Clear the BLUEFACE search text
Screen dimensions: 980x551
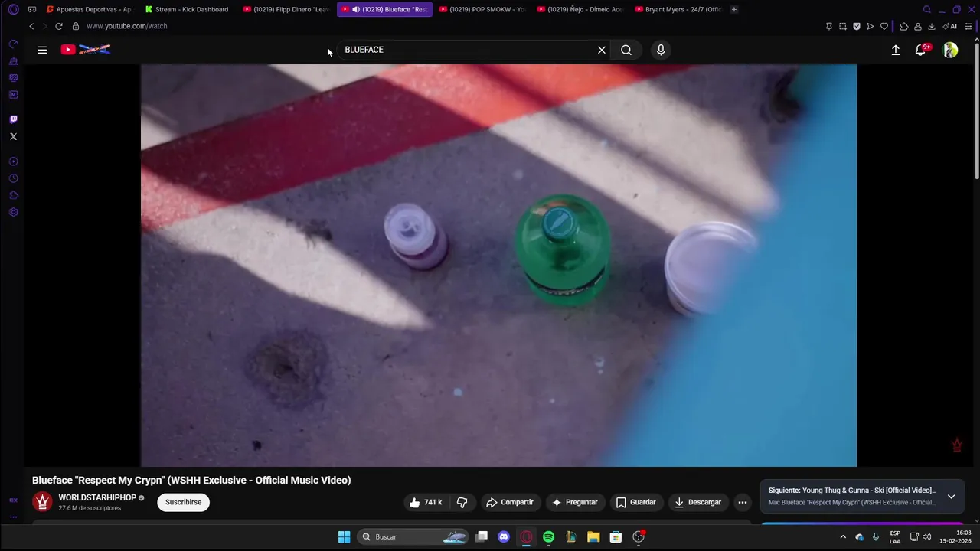tap(602, 50)
